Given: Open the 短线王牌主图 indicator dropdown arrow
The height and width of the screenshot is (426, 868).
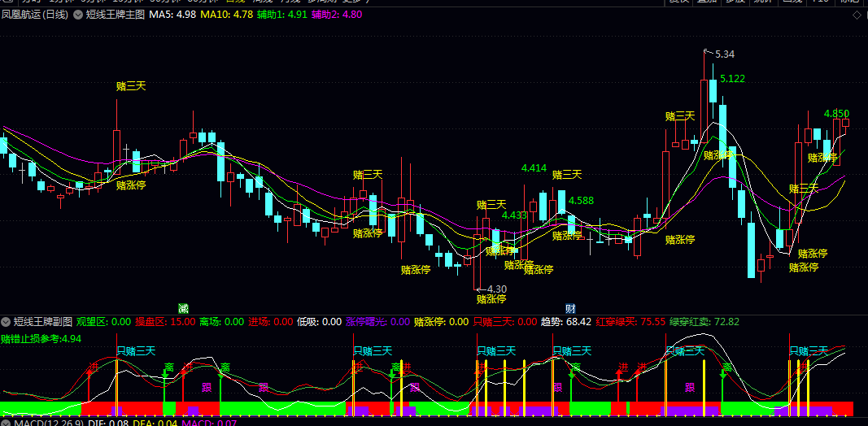Looking at the screenshot, I should [x=78, y=15].
